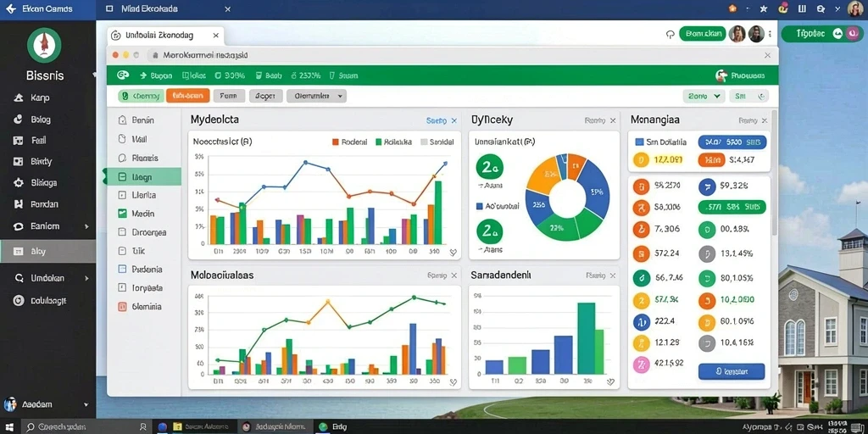Screen dimensions: 868x434
Task: Click the green 2a circle in donut panel
Action: (489, 167)
